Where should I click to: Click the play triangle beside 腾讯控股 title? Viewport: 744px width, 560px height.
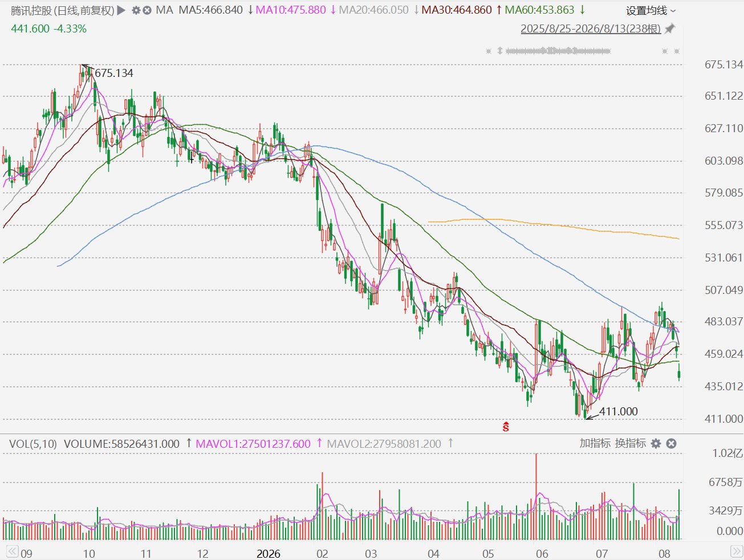click(x=121, y=10)
